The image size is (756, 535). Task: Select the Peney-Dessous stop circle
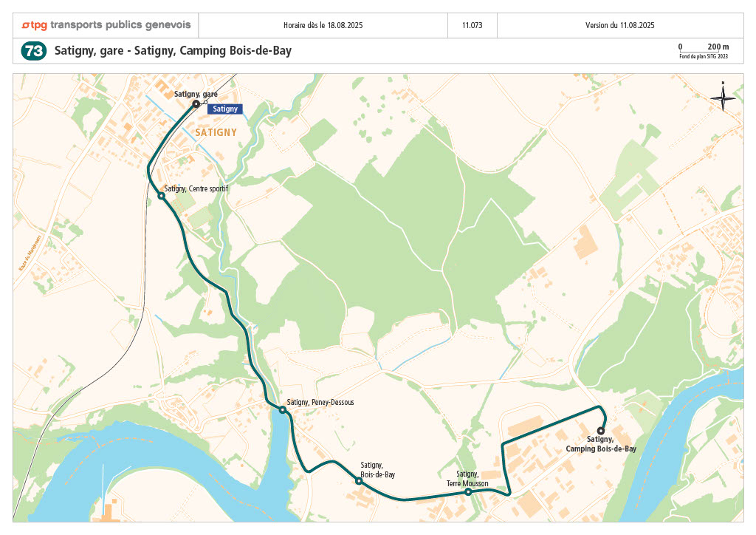click(282, 409)
